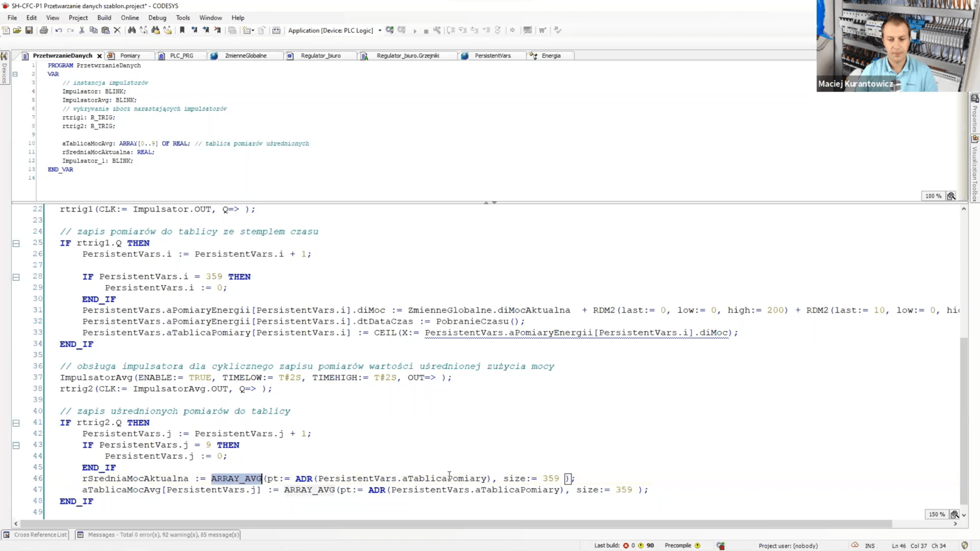
Task: Click the horizontal scrollbar of code editor
Action: pyautogui.click(x=455, y=524)
